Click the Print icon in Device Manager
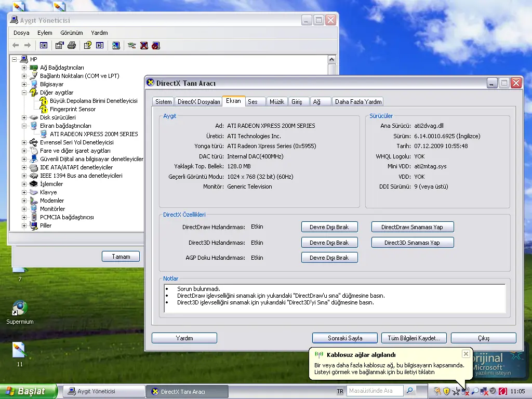Image resolution: width=532 pixels, height=399 pixels. tap(72, 45)
